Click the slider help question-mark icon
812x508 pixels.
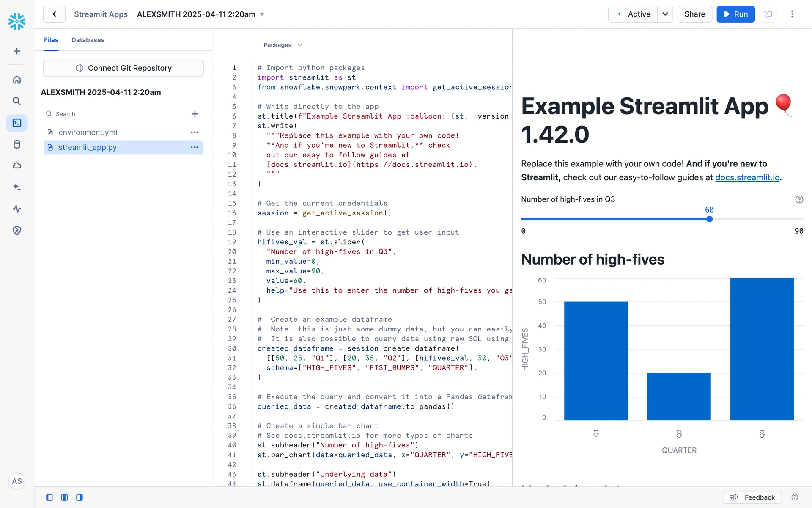(x=799, y=199)
